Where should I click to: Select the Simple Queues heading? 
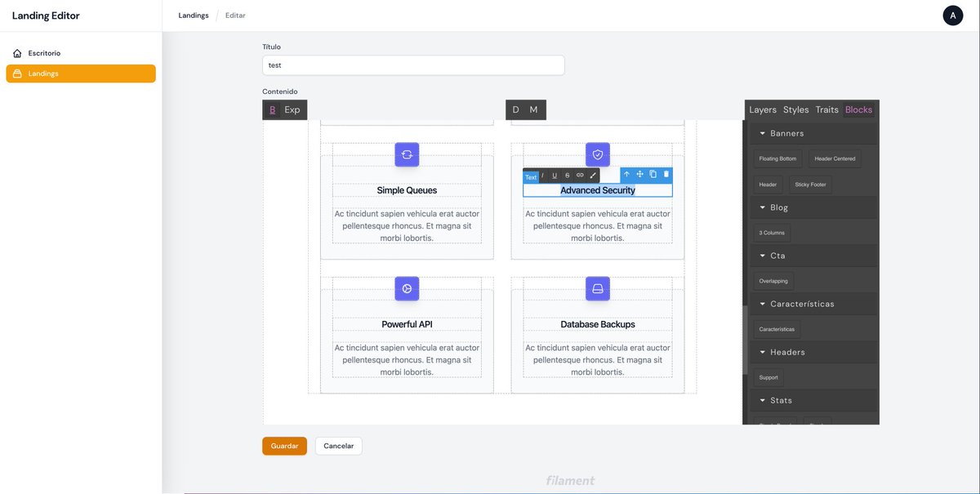click(x=407, y=190)
